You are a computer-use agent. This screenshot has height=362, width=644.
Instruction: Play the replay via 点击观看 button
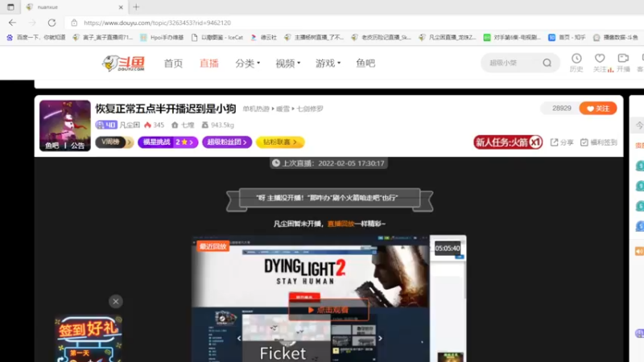328,310
